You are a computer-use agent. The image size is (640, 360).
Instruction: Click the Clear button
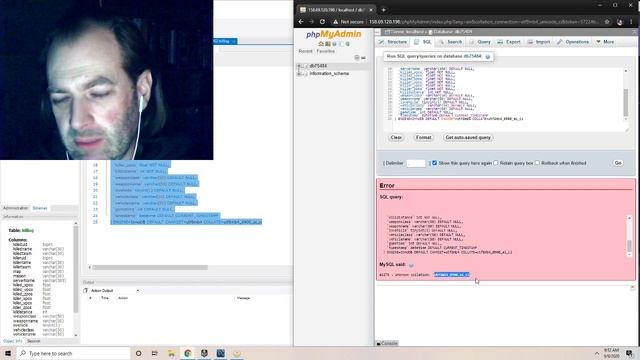[396, 138]
